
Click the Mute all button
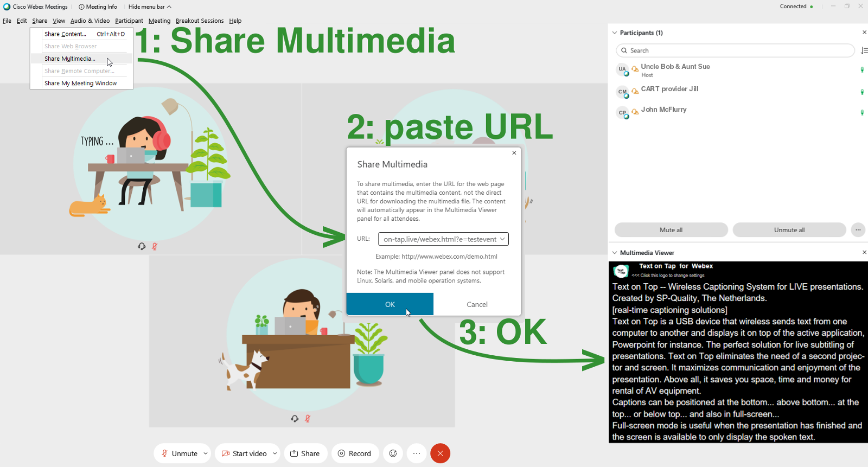pyautogui.click(x=671, y=230)
